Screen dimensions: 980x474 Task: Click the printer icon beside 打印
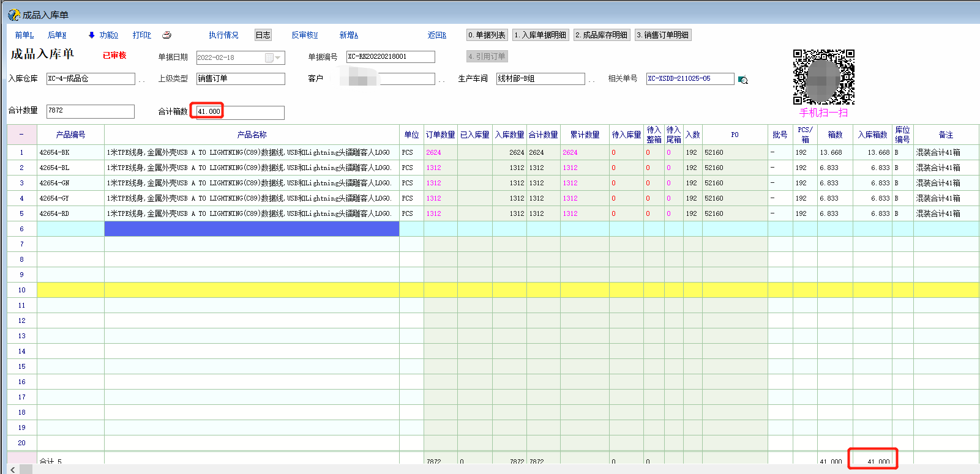click(166, 35)
